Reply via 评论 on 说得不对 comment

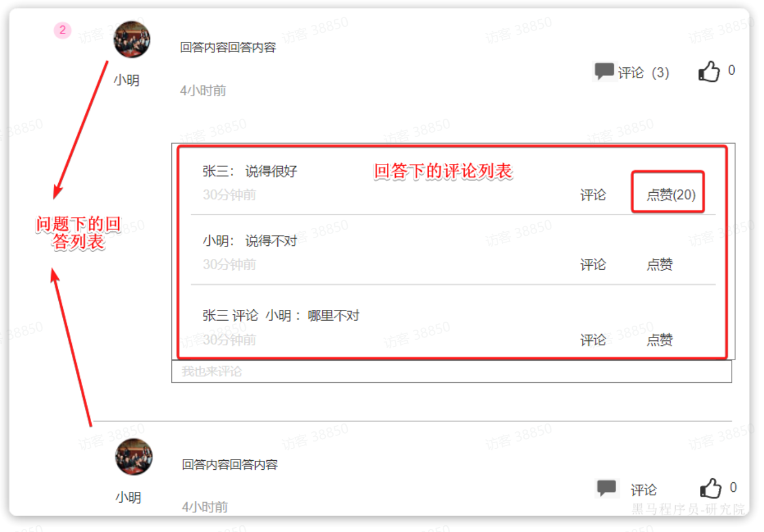tap(593, 265)
